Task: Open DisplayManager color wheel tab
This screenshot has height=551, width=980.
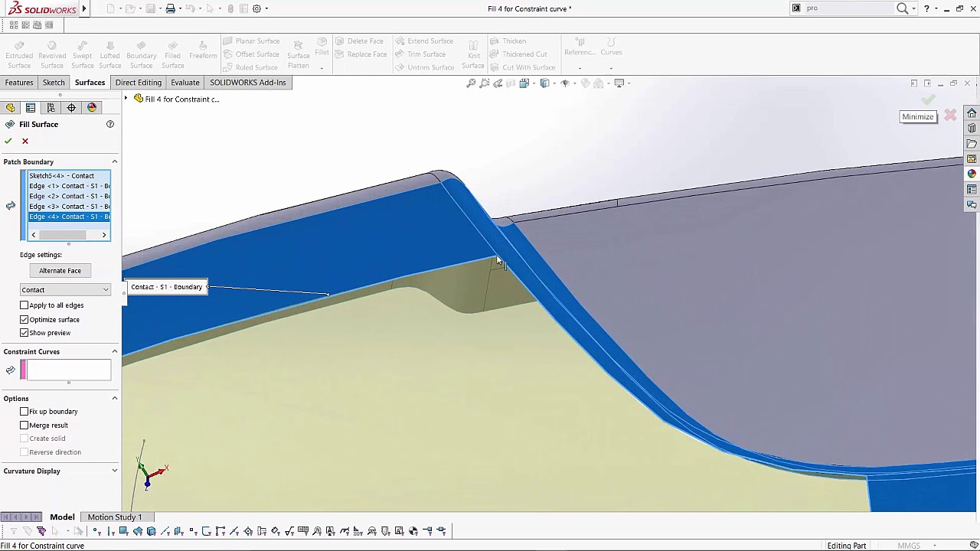Action: click(x=92, y=108)
